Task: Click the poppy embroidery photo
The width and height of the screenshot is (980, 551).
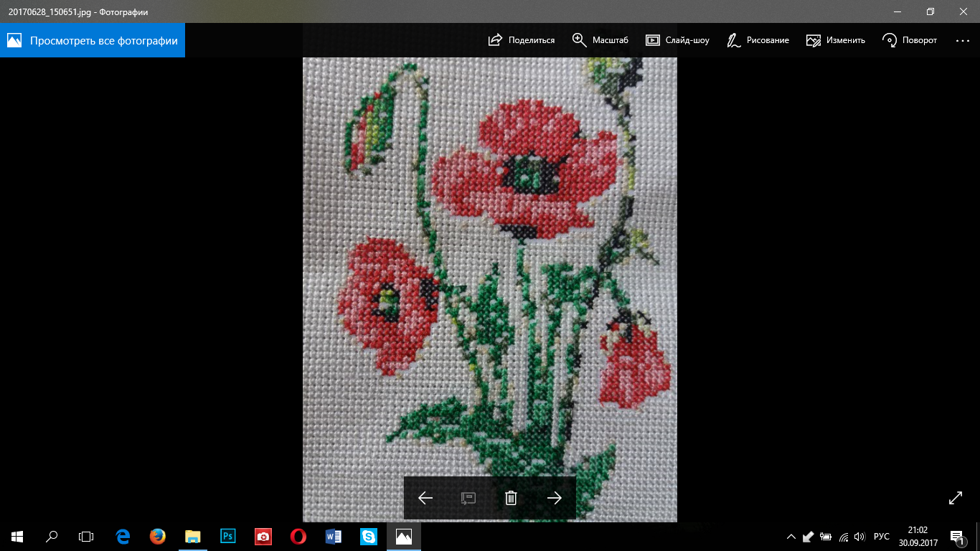Action: pos(490,273)
